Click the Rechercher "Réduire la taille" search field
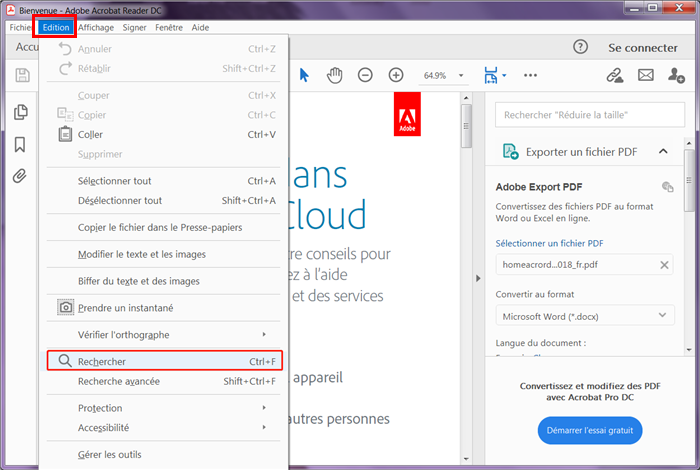 (590, 115)
